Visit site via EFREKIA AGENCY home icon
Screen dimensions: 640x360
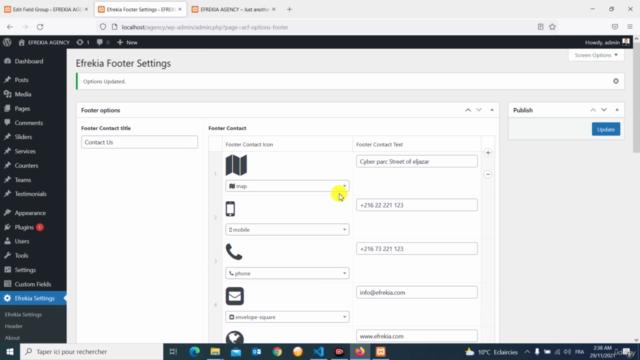click(44, 42)
